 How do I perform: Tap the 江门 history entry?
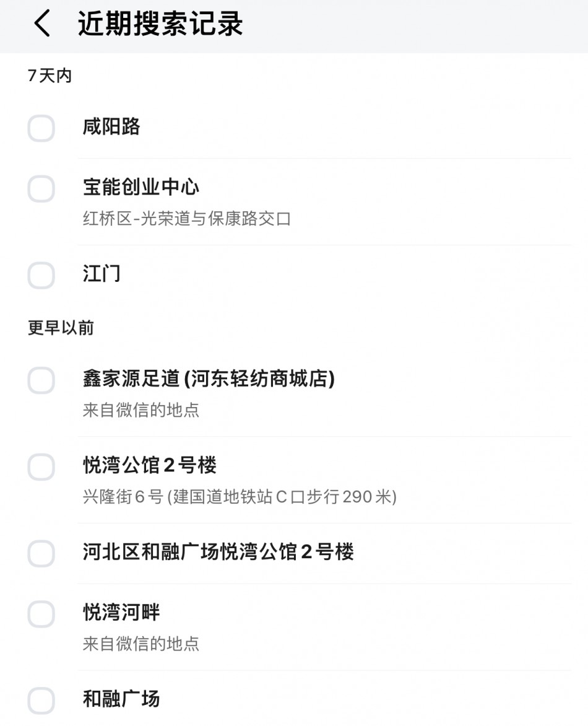pyautogui.click(x=102, y=274)
